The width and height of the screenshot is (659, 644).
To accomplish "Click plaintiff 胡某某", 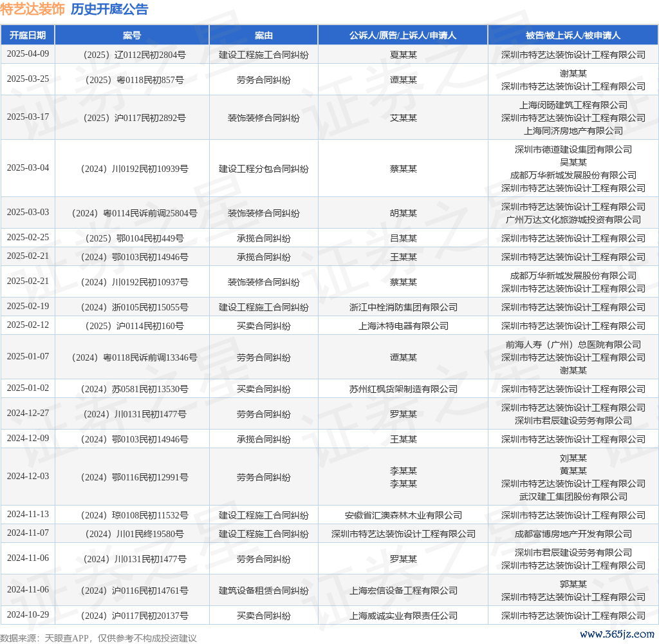I will click(x=403, y=213).
